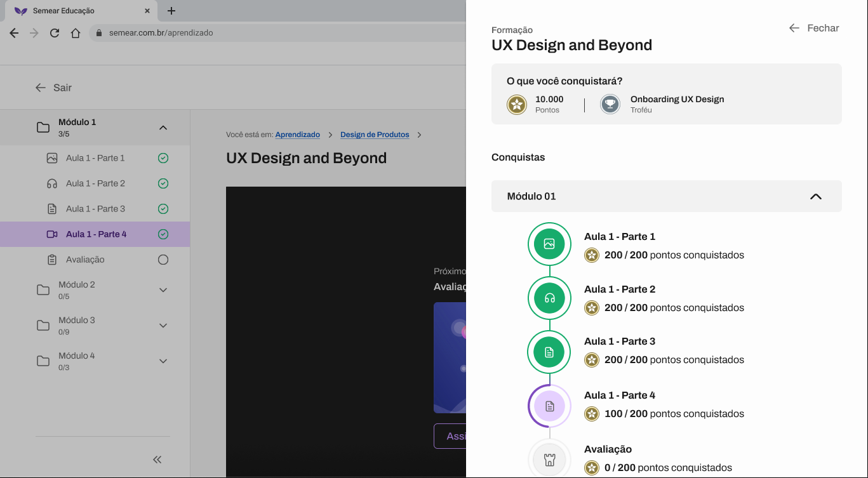868x478 pixels.
Task: Open Aula 1 - Parte 2 in sidebar
Action: [95, 183]
